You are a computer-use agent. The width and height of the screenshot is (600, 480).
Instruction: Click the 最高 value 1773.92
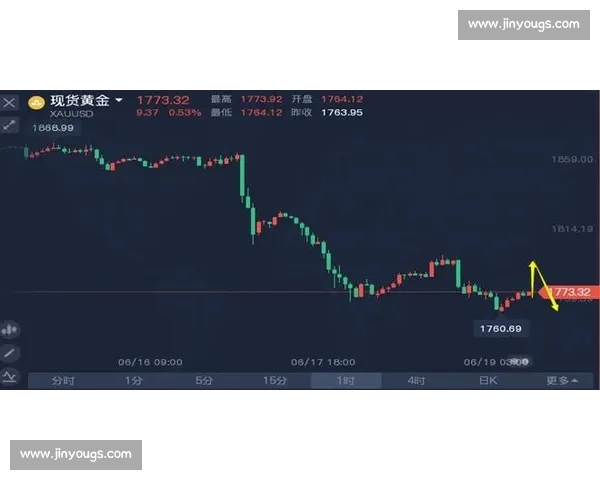point(261,100)
